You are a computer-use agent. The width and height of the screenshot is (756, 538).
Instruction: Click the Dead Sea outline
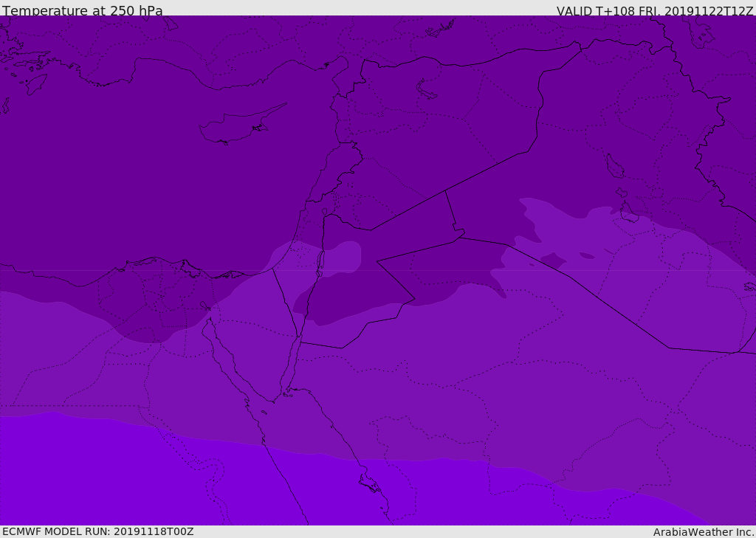[x=320, y=262]
